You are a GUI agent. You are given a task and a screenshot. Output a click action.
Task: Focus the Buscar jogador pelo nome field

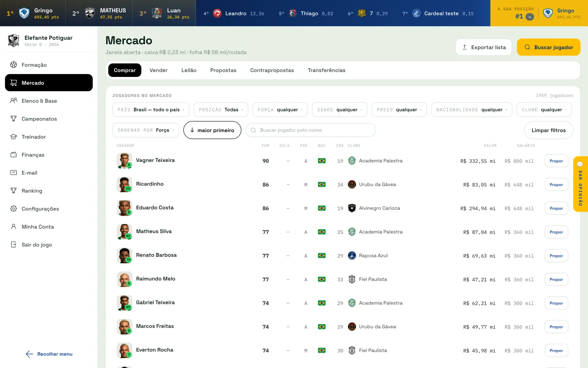pyautogui.click(x=311, y=130)
